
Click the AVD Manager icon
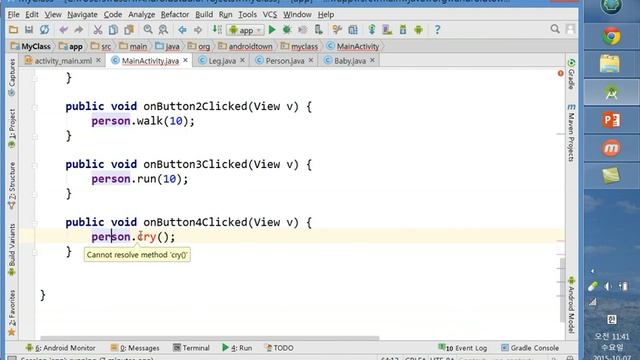click(x=387, y=30)
